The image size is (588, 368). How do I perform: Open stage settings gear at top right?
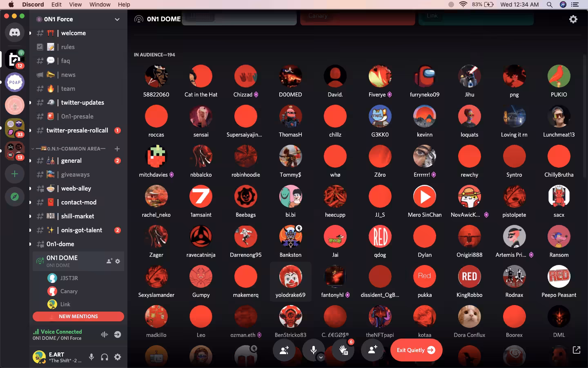click(573, 19)
